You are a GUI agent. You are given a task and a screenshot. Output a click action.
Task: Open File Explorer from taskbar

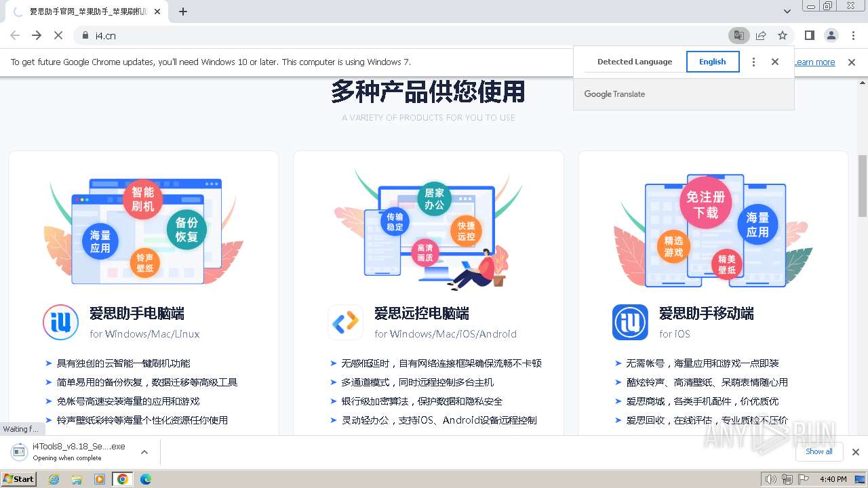pos(77,479)
